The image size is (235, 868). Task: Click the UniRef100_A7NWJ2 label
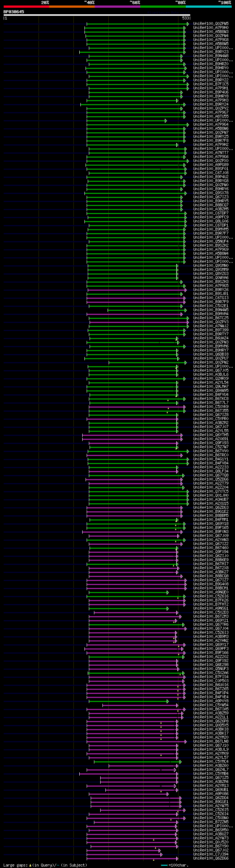(211, 326)
